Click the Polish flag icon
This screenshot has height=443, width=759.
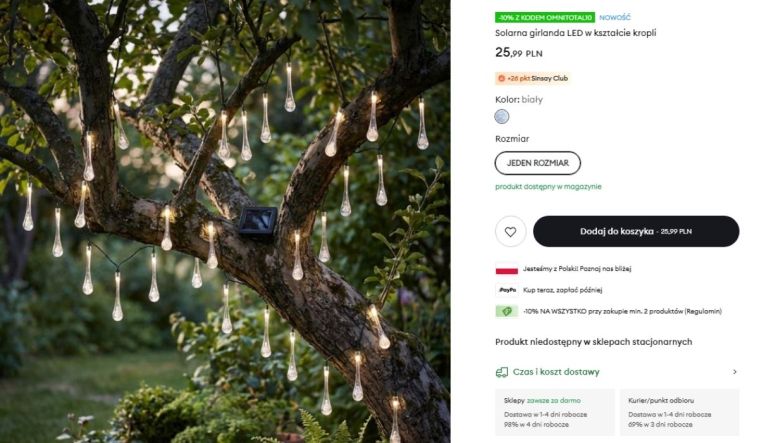(x=506, y=269)
